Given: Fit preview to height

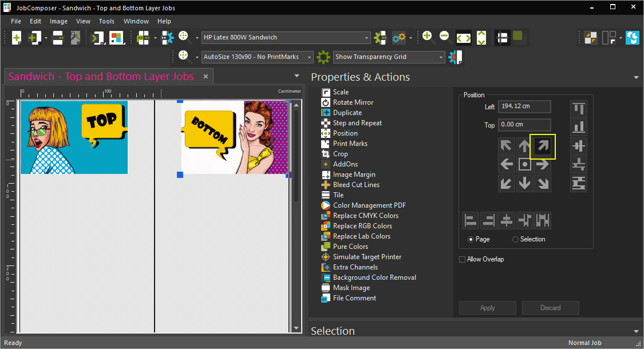Looking at the screenshot, I should tap(481, 38).
